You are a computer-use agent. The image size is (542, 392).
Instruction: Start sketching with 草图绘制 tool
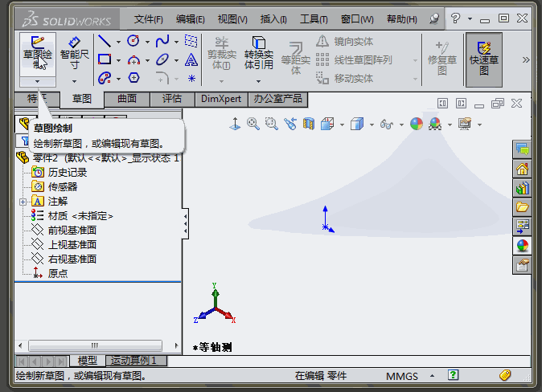click(37, 54)
